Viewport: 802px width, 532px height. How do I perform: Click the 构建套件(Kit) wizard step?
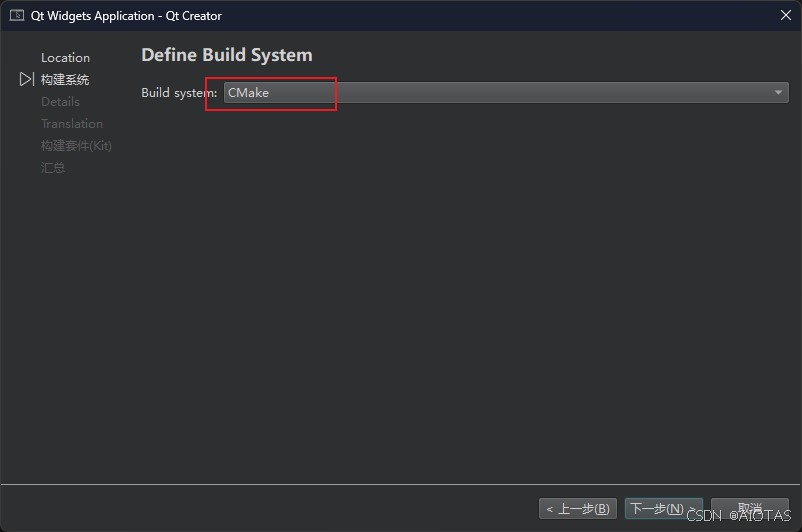coord(76,146)
